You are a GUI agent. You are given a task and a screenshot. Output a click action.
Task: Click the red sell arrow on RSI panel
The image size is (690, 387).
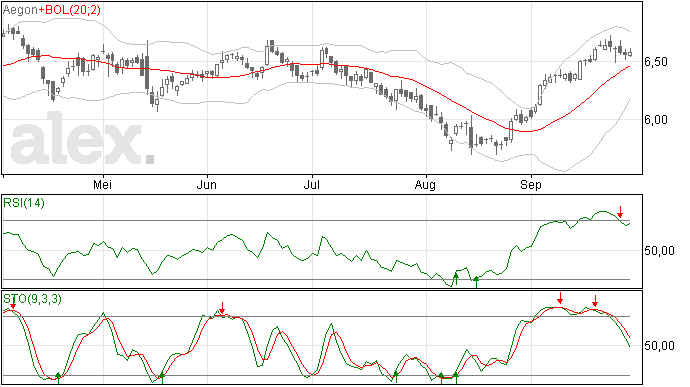[x=620, y=212]
